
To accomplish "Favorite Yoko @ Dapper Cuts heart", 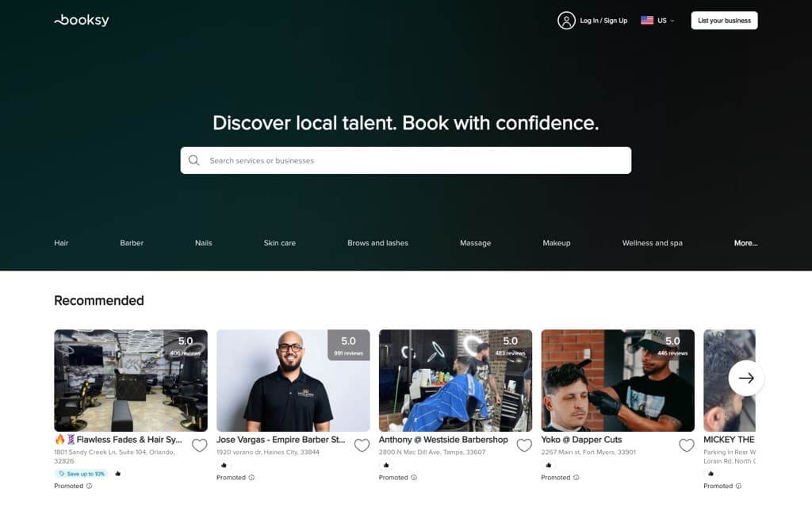I will pos(687,445).
